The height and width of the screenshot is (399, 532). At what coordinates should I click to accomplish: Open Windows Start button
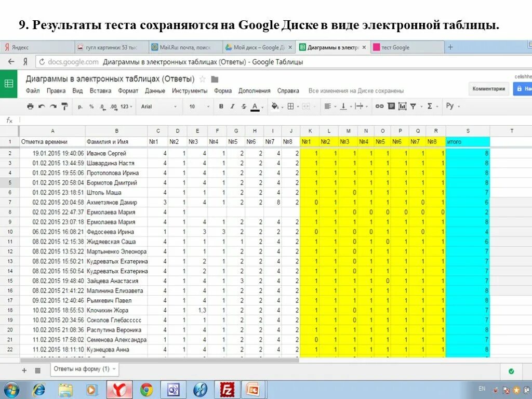11,390
